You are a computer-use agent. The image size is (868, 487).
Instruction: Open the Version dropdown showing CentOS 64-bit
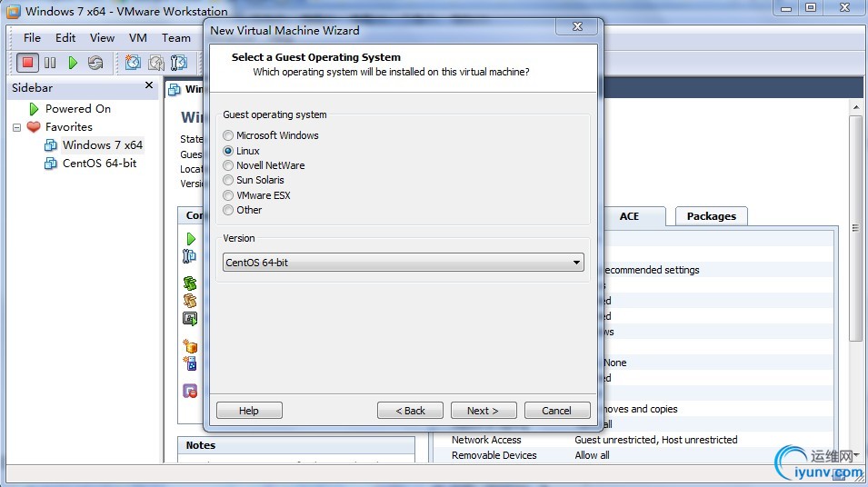click(x=403, y=263)
